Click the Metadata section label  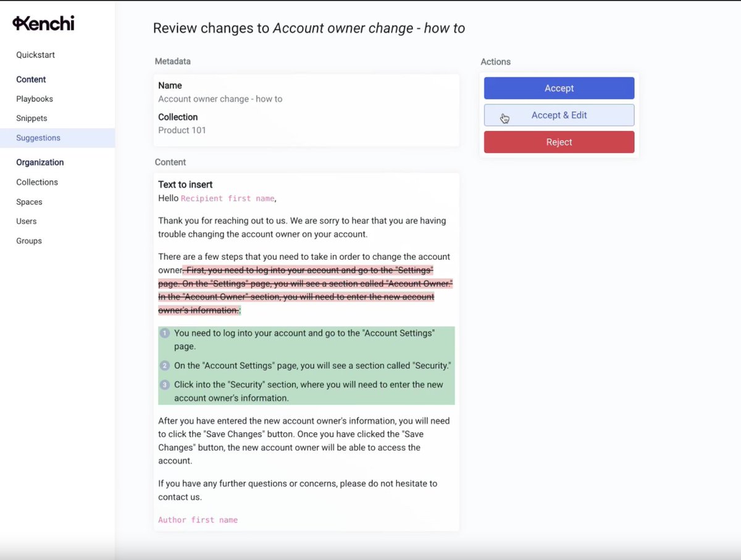coord(172,61)
